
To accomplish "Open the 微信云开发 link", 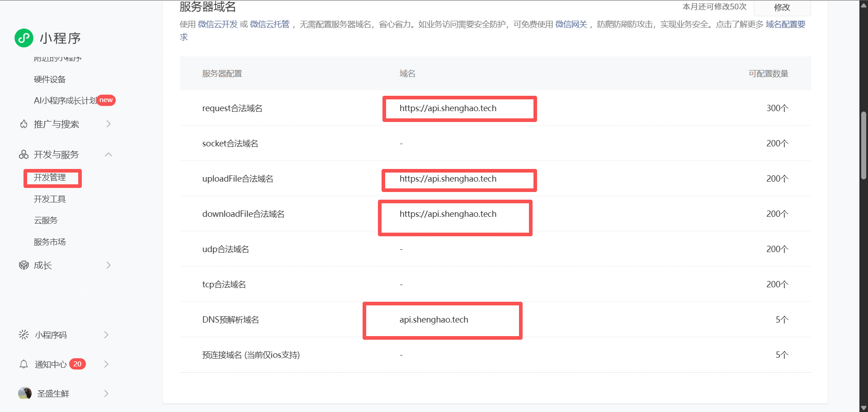I will point(217,24).
